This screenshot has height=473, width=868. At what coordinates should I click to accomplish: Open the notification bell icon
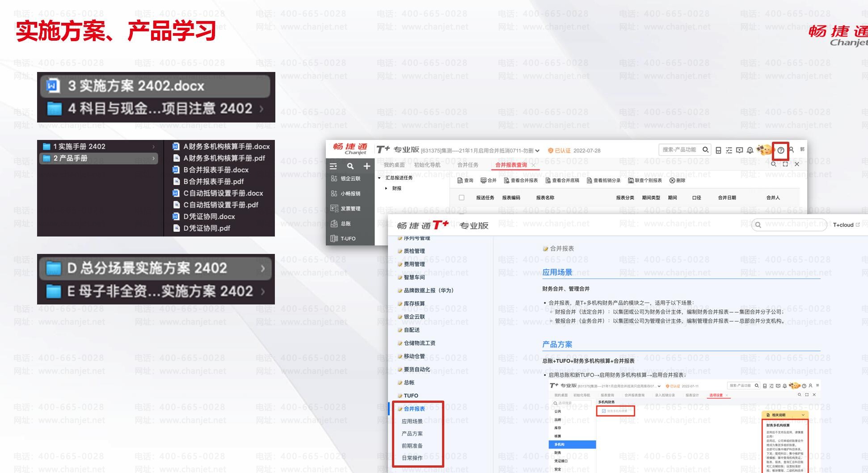[750, 150]
